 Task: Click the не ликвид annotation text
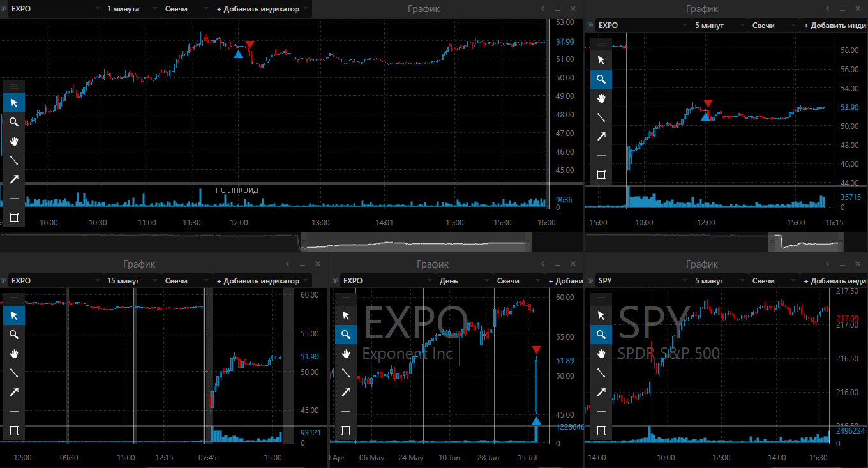pos(237,190)
